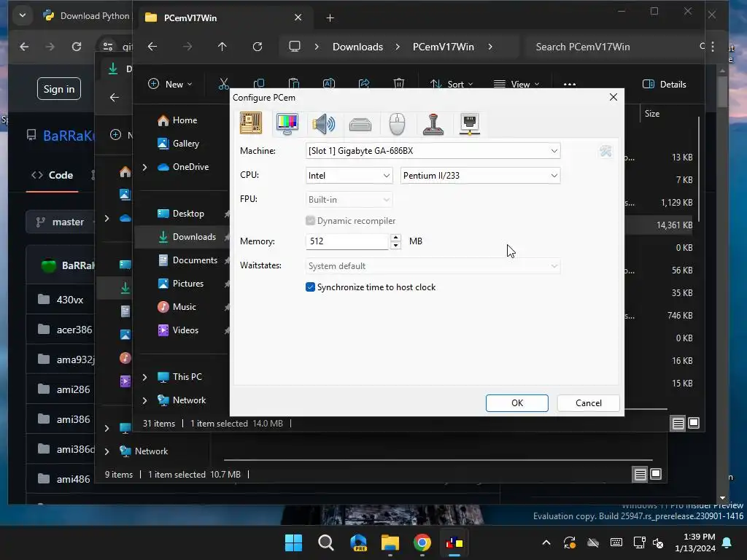Click PCemV17Win in the address breadcrumb
The height and width of the screenshot is (560, 747).
click(443, 47)
